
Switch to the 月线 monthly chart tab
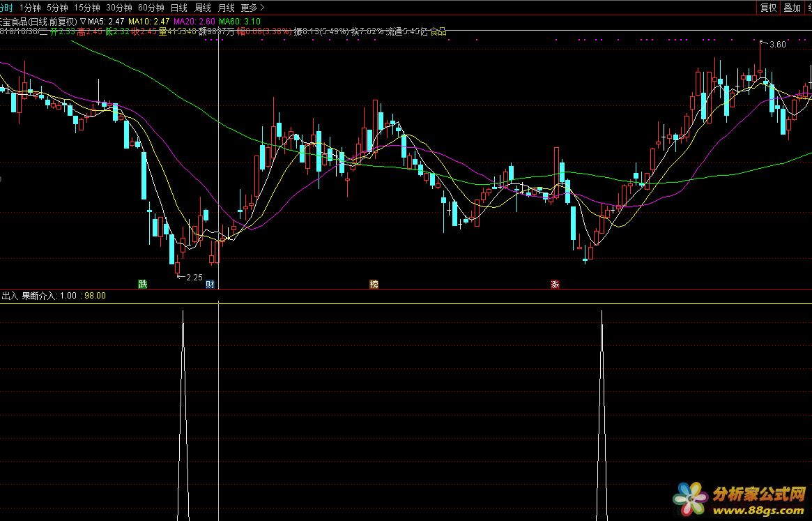click(x=227, y=8)
